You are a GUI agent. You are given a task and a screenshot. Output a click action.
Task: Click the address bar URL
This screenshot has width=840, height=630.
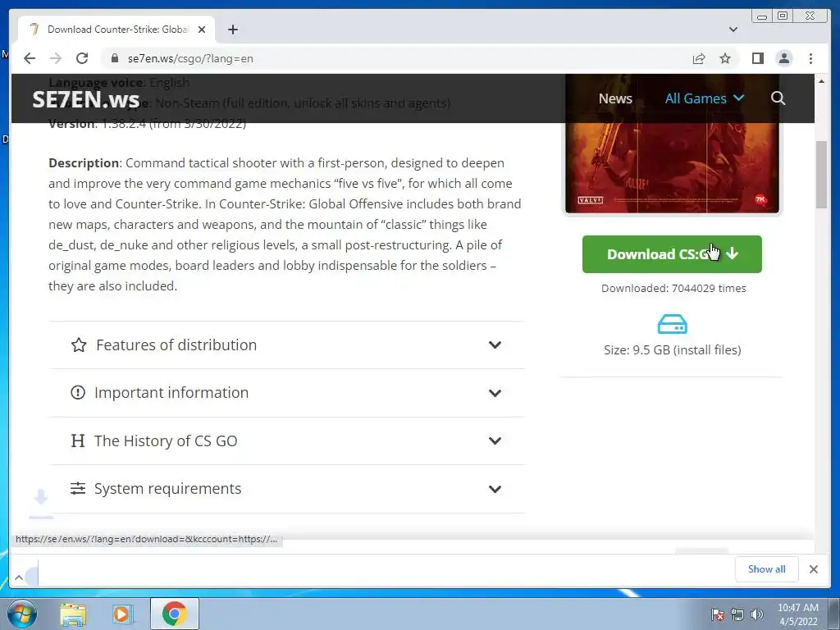point(190,58)
